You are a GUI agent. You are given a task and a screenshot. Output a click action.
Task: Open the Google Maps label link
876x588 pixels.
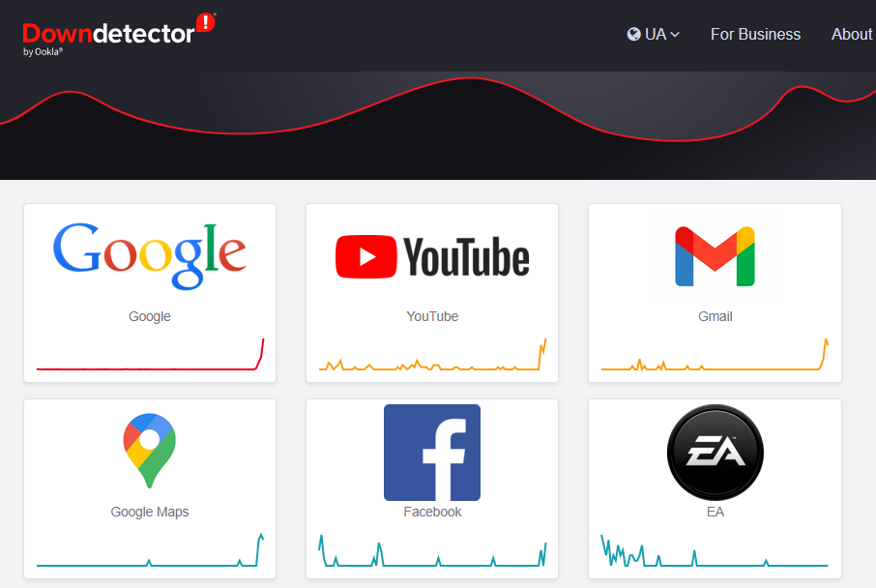pos(150,512)
